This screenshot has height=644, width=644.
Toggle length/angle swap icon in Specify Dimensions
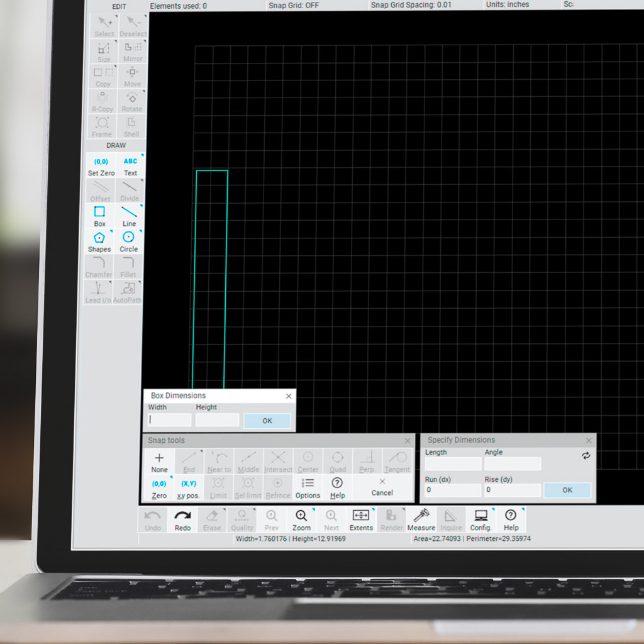coord(586,455)
